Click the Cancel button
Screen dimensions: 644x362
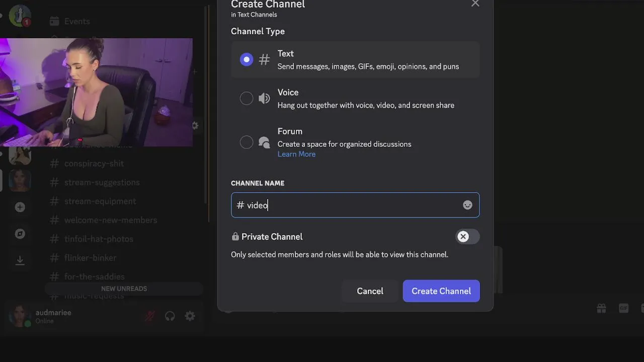click(x=370, y=291)
